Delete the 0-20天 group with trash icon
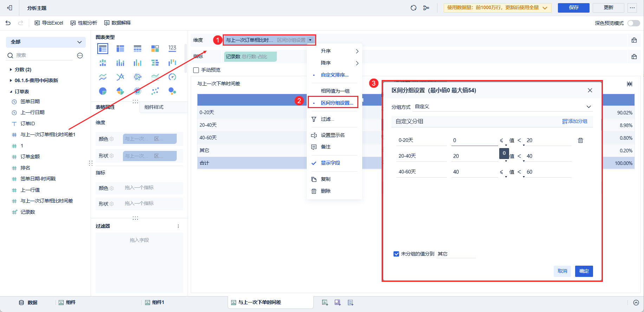The height and width of the screenshot is (312, 644). coord(580,140)
